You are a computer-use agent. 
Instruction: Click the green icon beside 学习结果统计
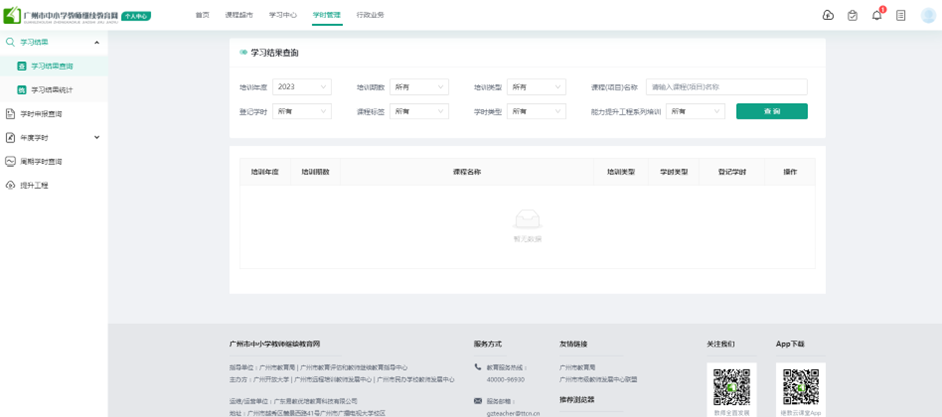click(x=22, y=90)
